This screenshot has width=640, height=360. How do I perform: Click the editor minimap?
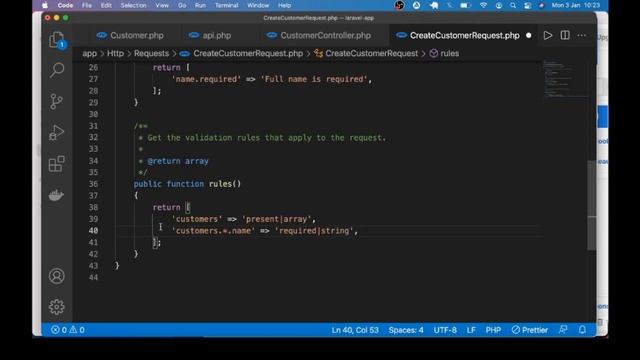tap(565, 79)
